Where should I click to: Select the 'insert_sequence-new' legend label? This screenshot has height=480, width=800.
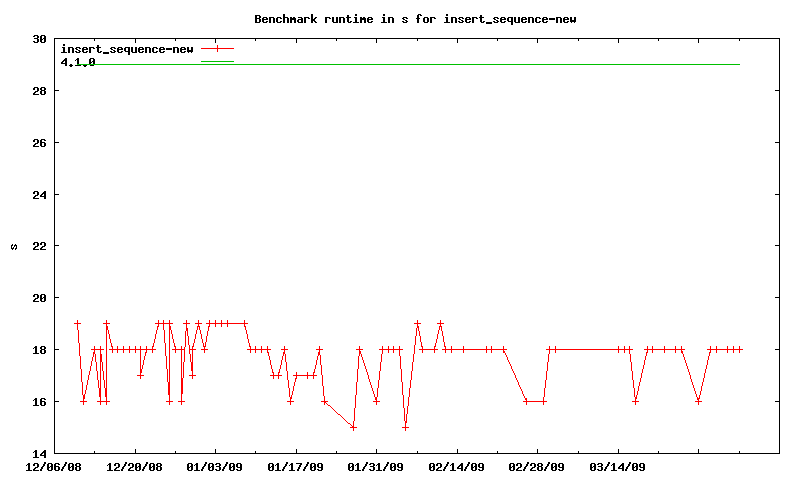[x=127, y=48]
